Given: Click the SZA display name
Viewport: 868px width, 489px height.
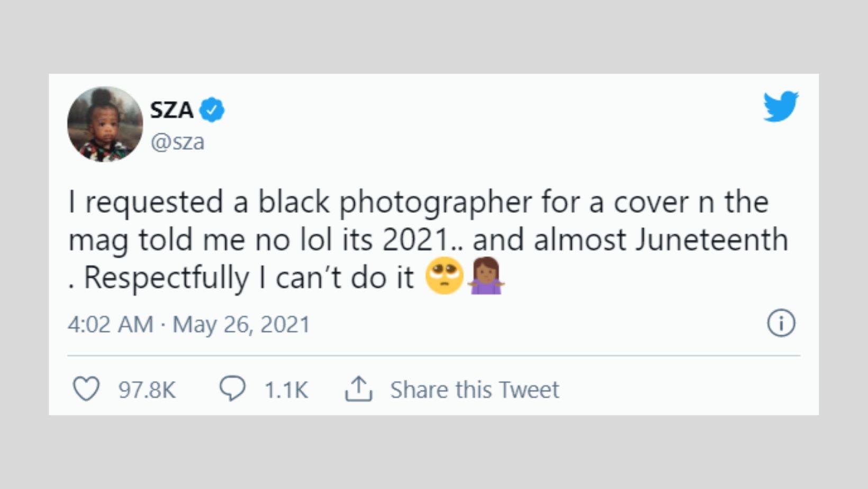Looking at the screenshot, I should (x=171, y=110).
